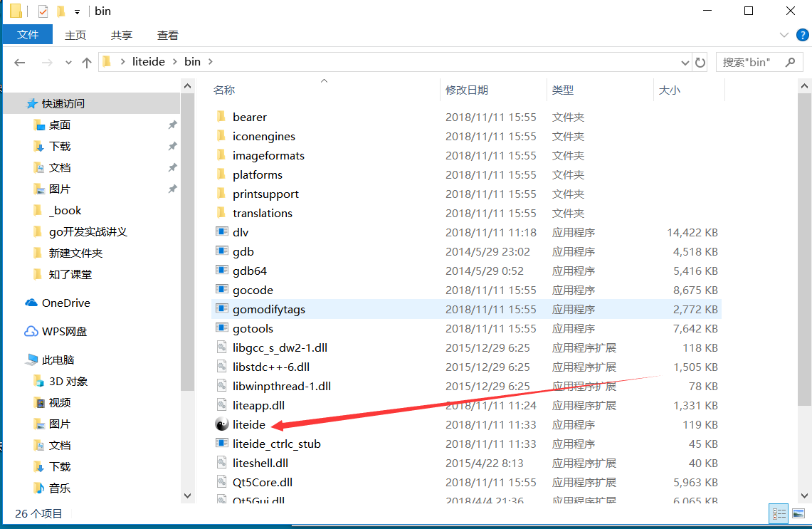Click the back navigation arrow
Screen dimensions: 812x529
tap(20, 63)
